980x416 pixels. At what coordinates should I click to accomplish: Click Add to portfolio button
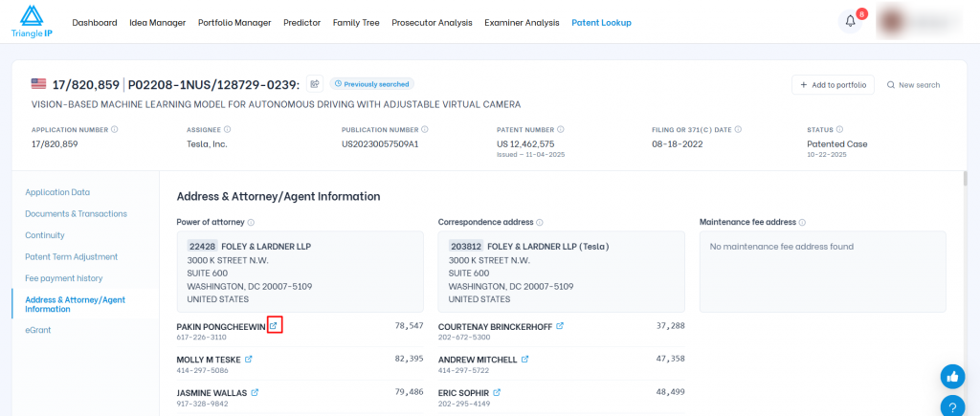point(833,85)
